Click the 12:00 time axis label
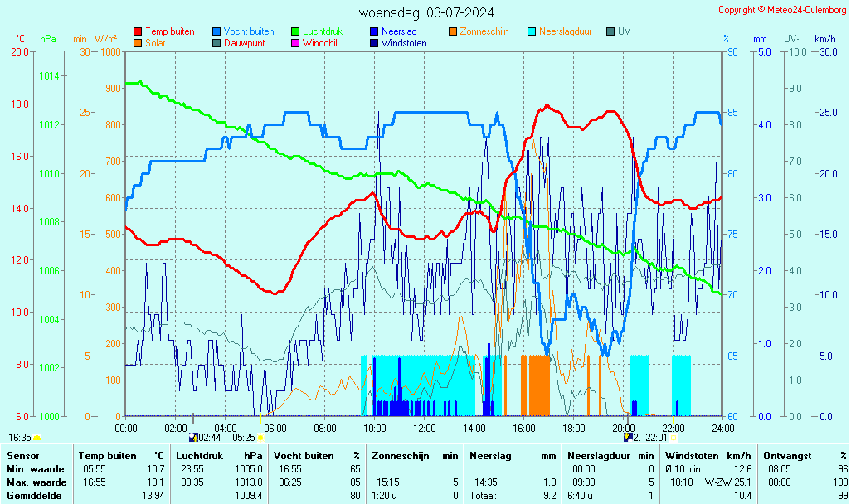 (425, 429)
